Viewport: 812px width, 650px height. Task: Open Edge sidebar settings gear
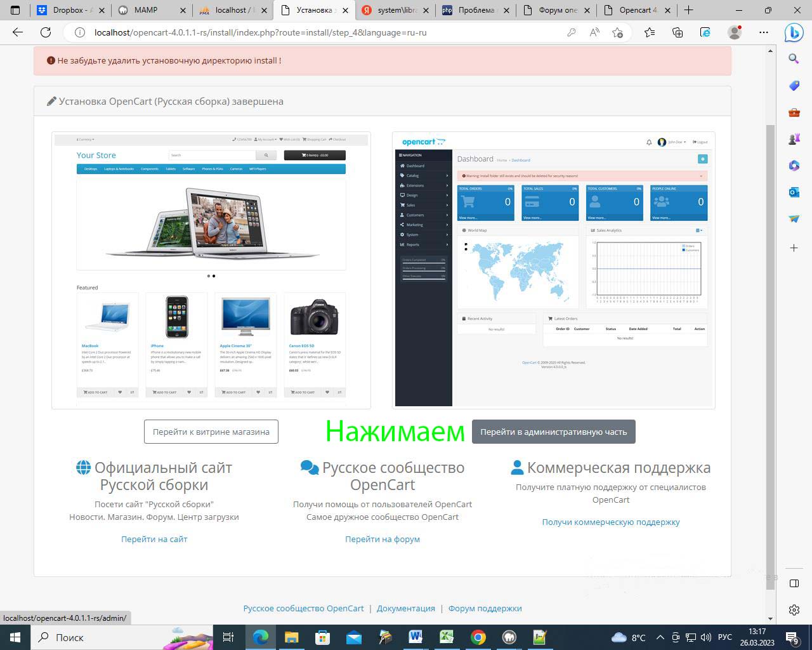click(x=794, y=610)
